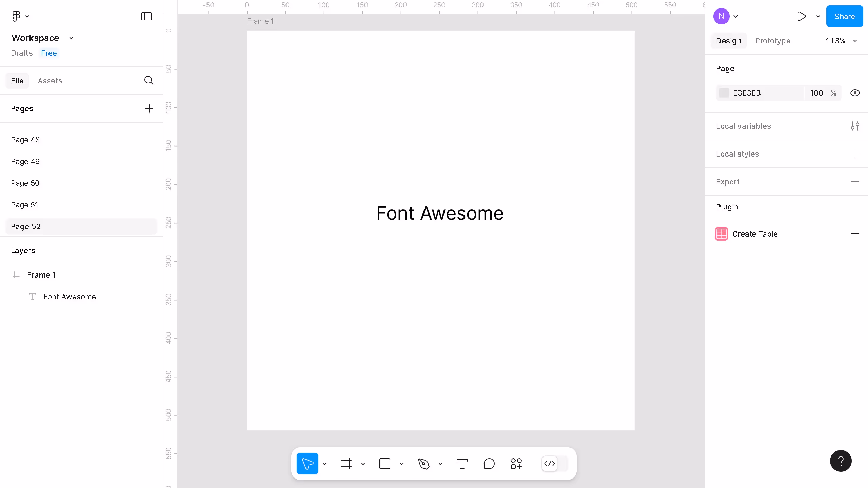The image size is (868, 488).
Task: Select the Rectangle tool
Action: tap(385, 464)
